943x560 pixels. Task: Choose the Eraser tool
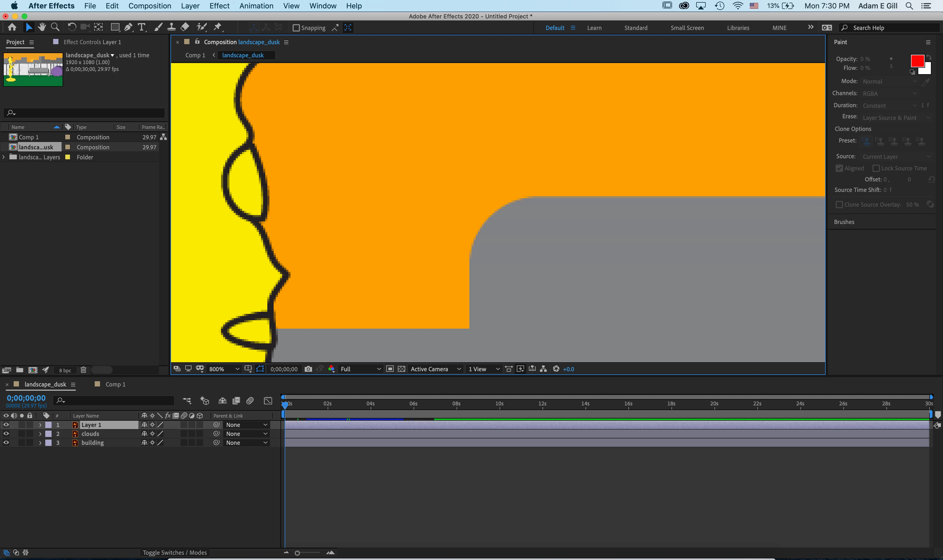185,27
